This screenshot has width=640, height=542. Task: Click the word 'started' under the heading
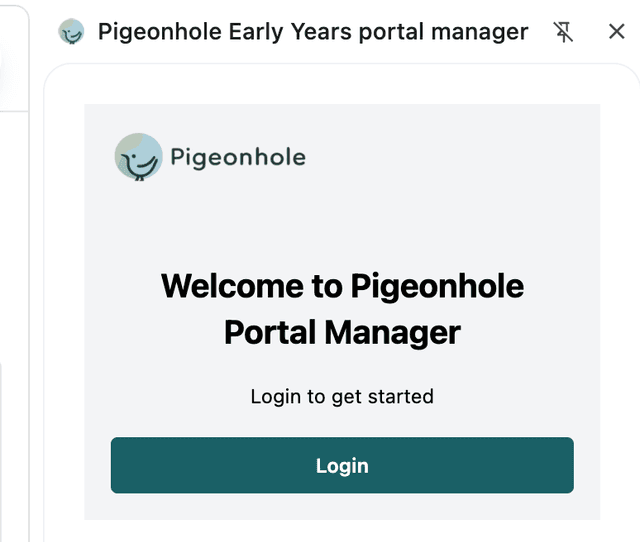397,396
